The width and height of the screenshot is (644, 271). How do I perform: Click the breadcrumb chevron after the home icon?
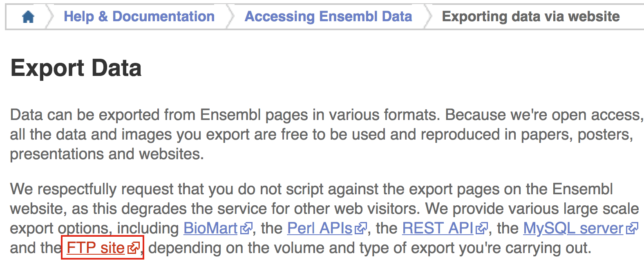(50, 17)
